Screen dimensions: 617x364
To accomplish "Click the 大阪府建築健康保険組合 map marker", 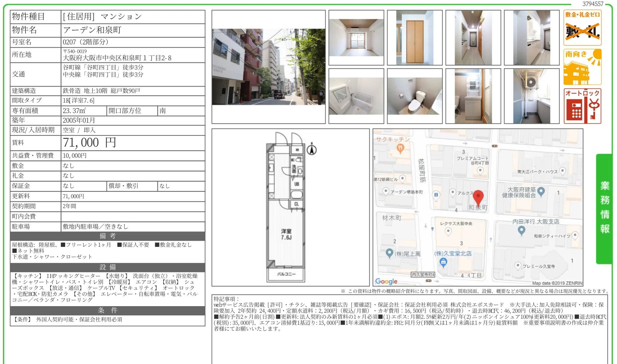I will [x=541, y=191].
